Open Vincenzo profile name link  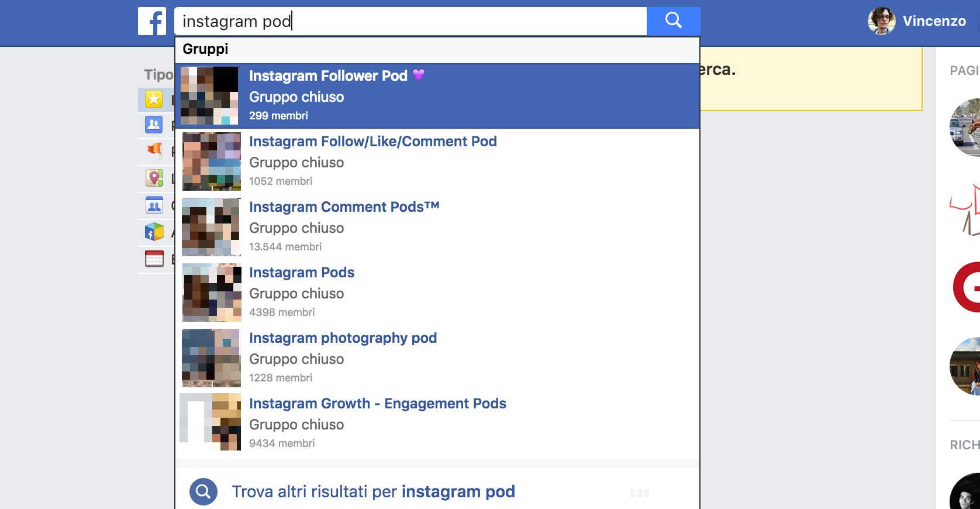(x=934, y=21)
